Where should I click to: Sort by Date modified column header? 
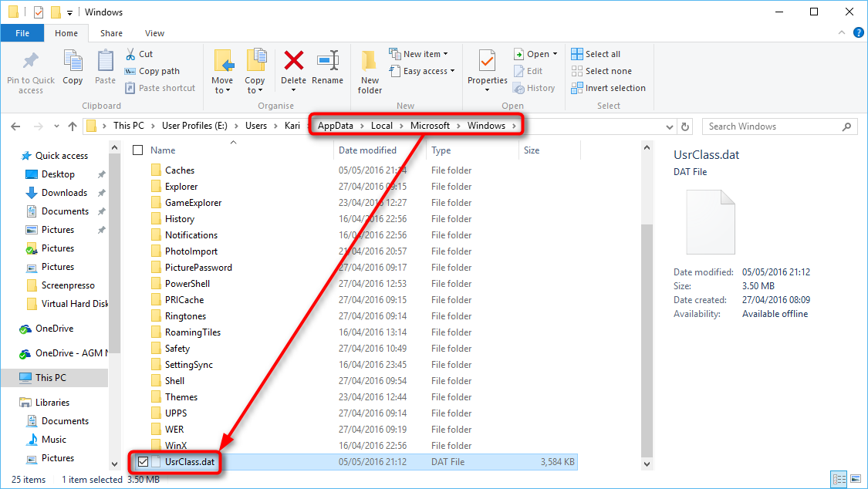(380, 150)
